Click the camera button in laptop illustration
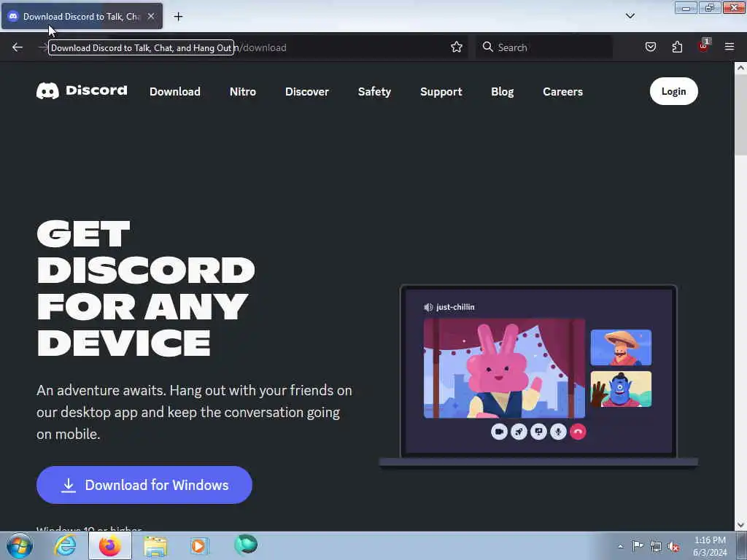747x560 pixels. tap(499, 432)
